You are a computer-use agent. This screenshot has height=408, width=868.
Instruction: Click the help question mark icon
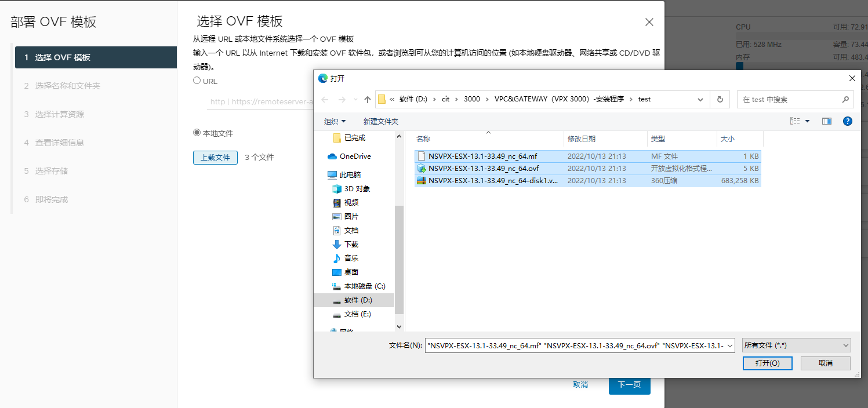coord(847,121)
